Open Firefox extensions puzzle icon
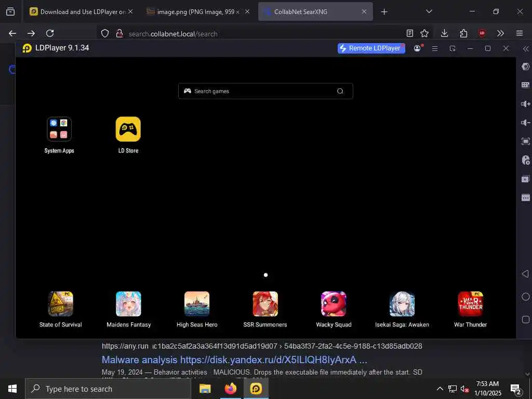Screen dimensions: 532x399 [x=463, y=33]
